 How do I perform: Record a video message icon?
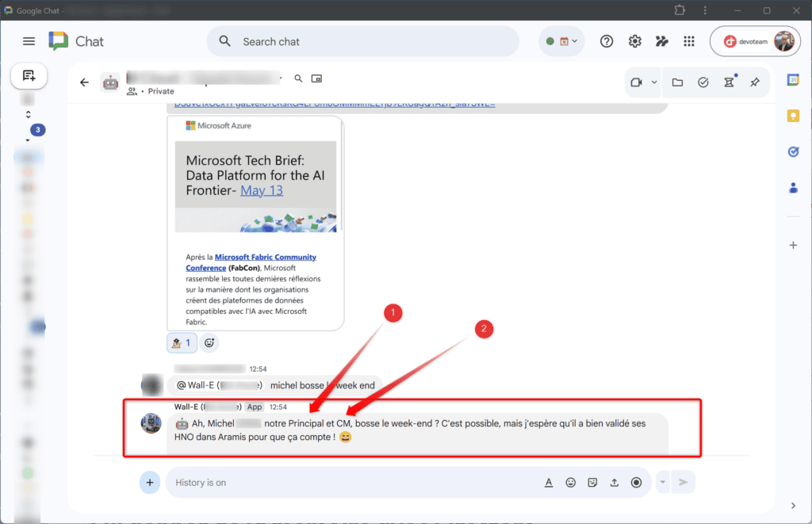(x=637, y=483)
